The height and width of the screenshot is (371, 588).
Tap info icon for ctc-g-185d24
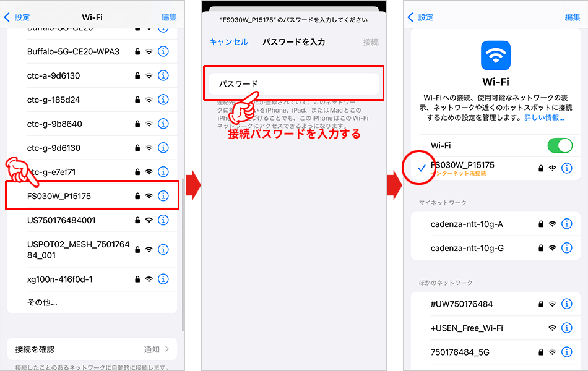point(163,100)
